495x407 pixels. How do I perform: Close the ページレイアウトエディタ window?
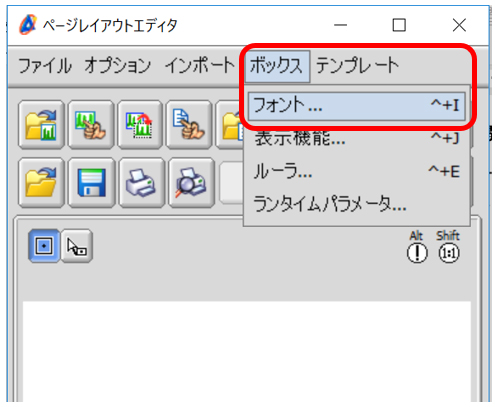[x=459, y=25]
